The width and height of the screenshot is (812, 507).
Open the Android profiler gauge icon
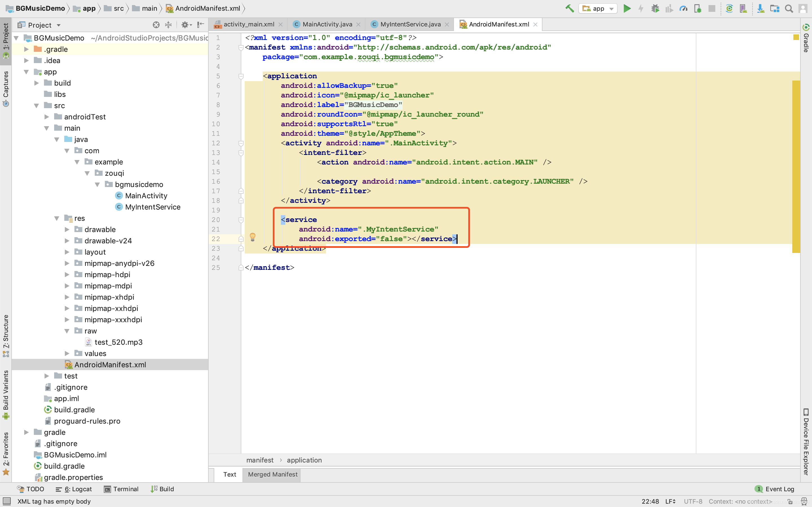(683, 8)
